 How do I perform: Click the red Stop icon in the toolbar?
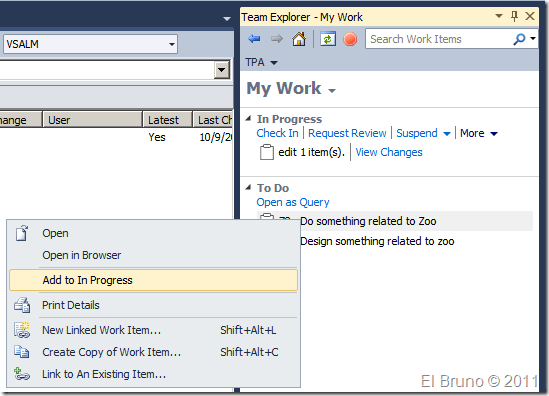click(350, 39)
